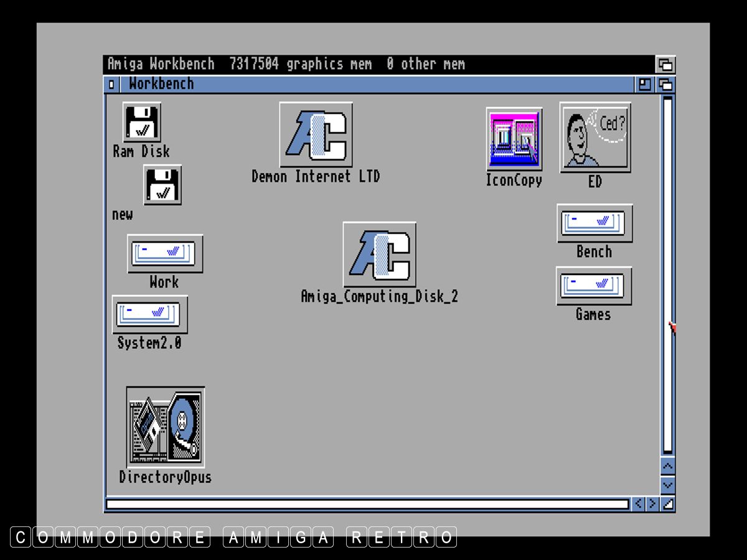Open the Bench drive icon

click(x=594, y=223)
